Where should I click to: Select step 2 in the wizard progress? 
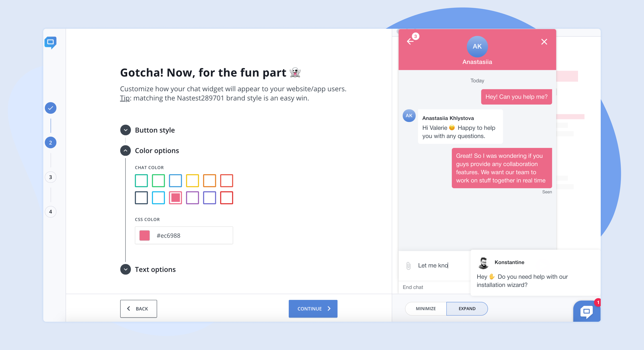51,142
